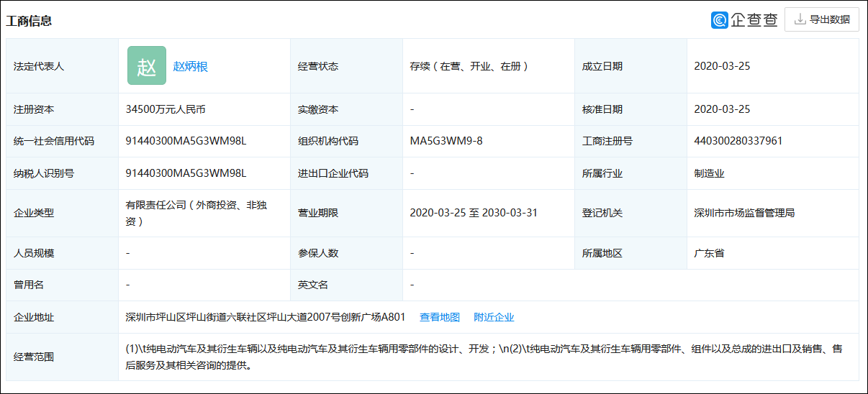
Task: Select the 成立日期 value 2020-03-25
Action: pyautogui.click(x=722, y=66)
